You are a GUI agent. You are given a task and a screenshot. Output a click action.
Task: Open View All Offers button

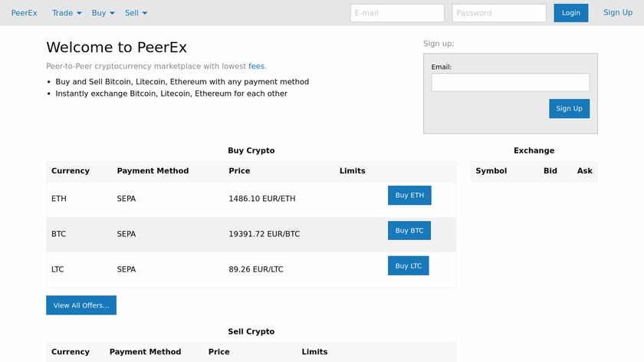[81, 305]
